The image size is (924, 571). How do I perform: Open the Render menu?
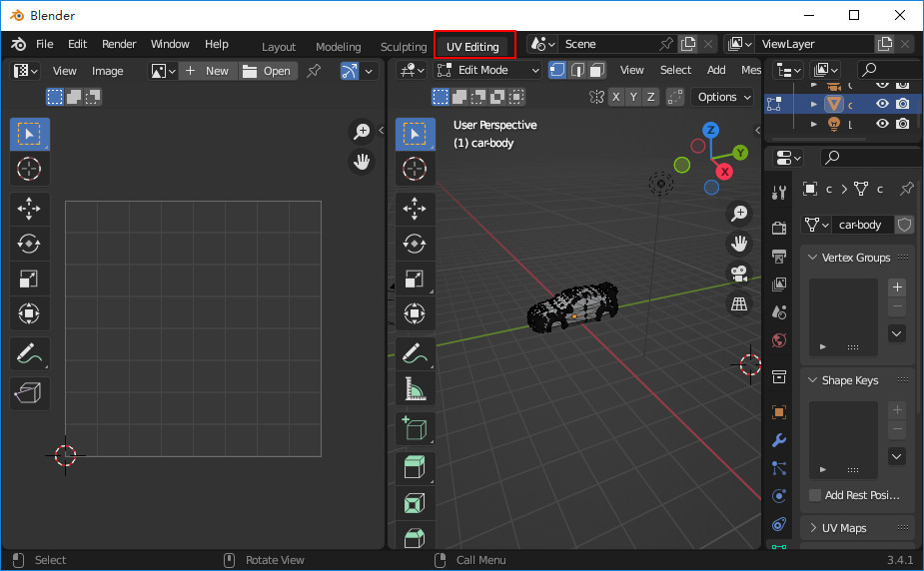coord(119,44)
